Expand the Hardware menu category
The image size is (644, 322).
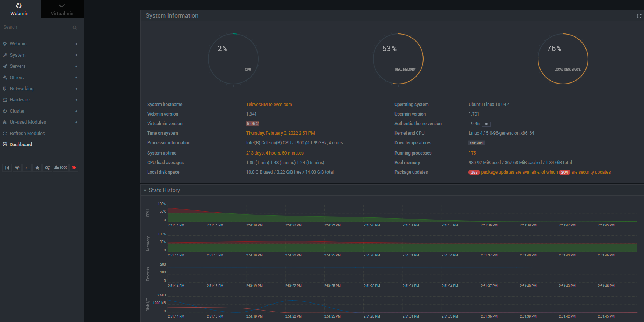tap(20, 100)
